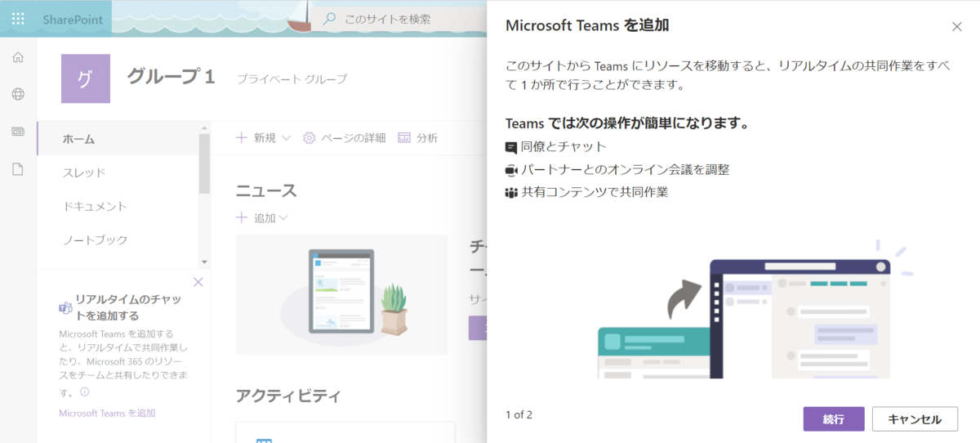Dismiss the リアルタイムのチャット promo with X
This screenshot has width=980, height=443.
tap(198, 282)
